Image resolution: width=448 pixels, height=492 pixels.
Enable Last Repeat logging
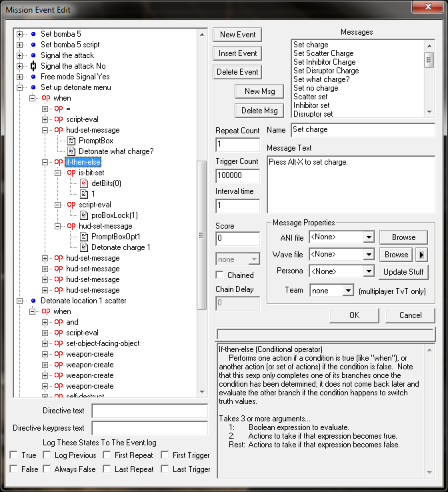pos(107,469)
